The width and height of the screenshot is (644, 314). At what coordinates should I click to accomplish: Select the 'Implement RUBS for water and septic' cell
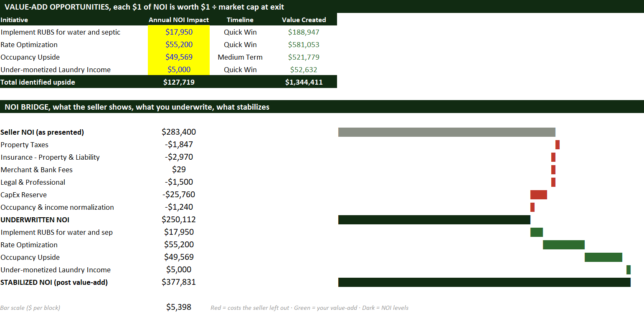point(61,32)
